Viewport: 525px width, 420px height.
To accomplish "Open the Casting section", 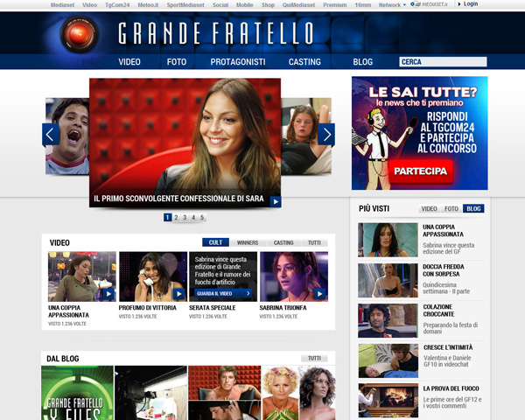I will [304, 62].
